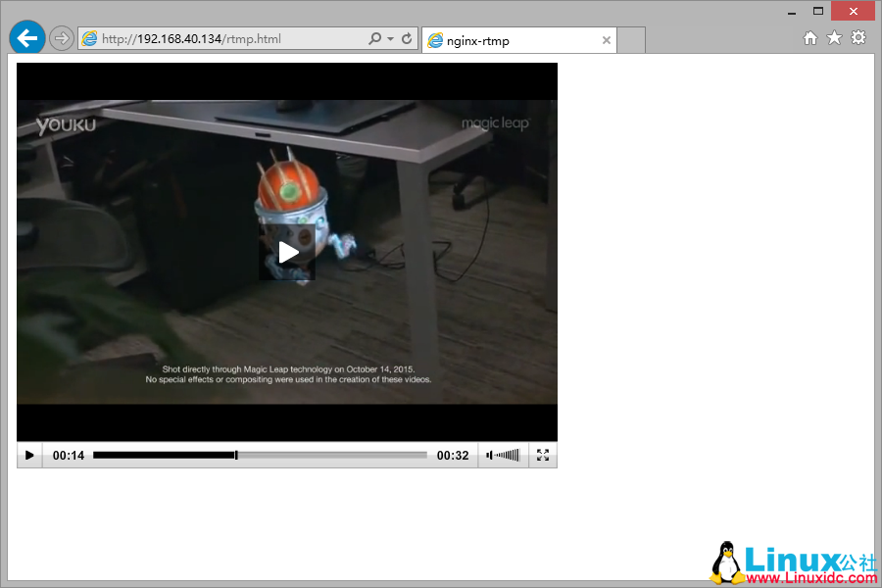The height and width of the screenshot is (588, 882).
Task: Expand the address bar autocomplete dropdown arrow
Action: (x=391, y=39)
